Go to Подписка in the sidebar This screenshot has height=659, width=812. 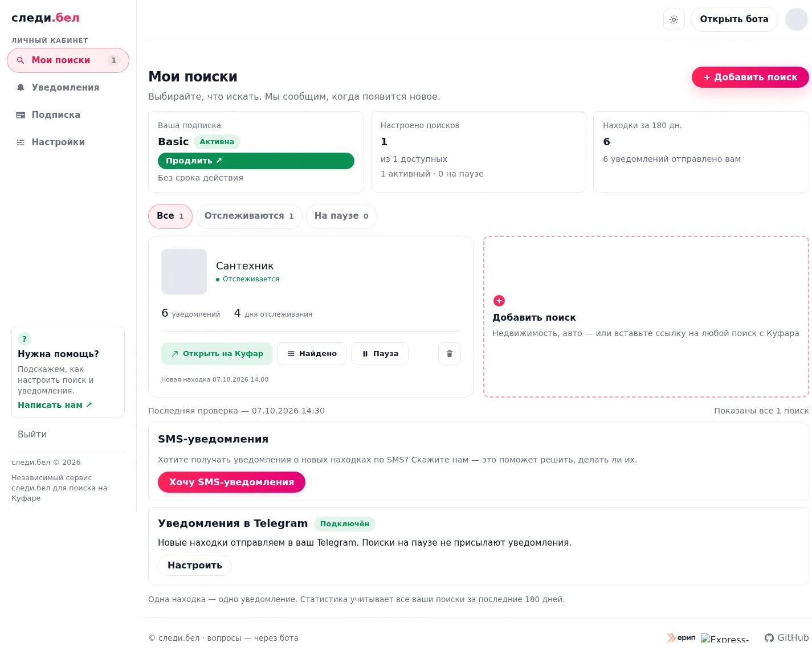[68, 115]
